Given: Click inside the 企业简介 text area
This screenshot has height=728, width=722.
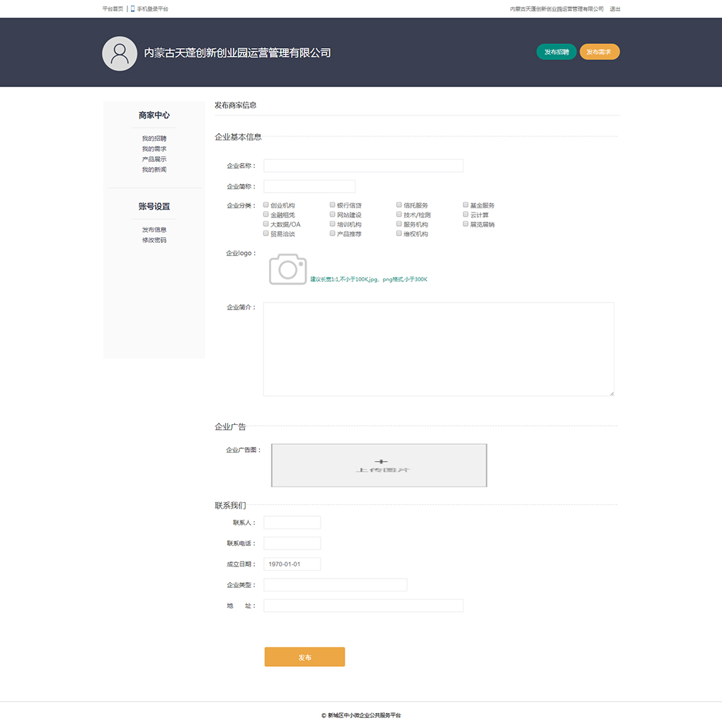Looking at the screenshot, I should [438, 349].
